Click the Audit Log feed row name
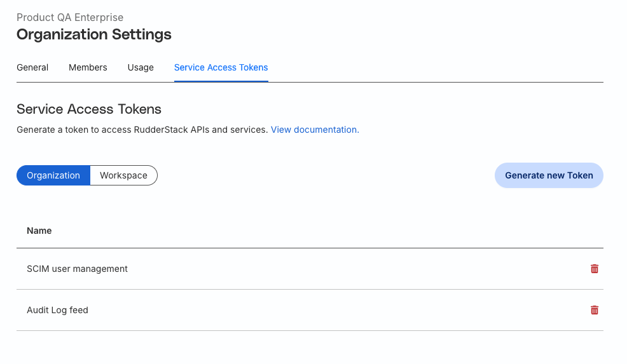This screenshot has width=627, height=364. click(58, 310)
